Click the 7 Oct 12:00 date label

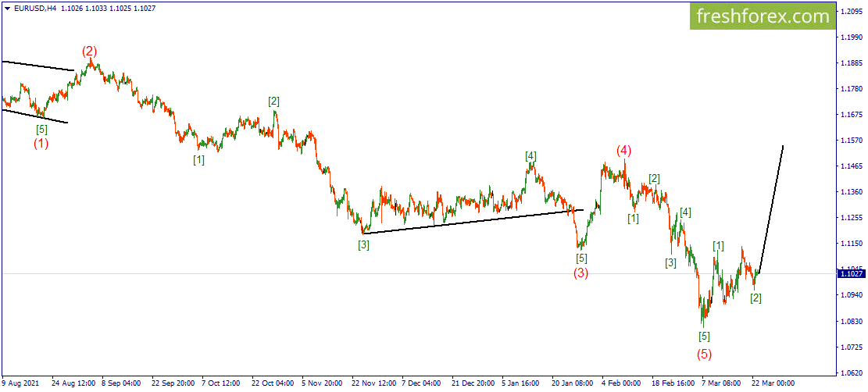click(x=221, y=383)
